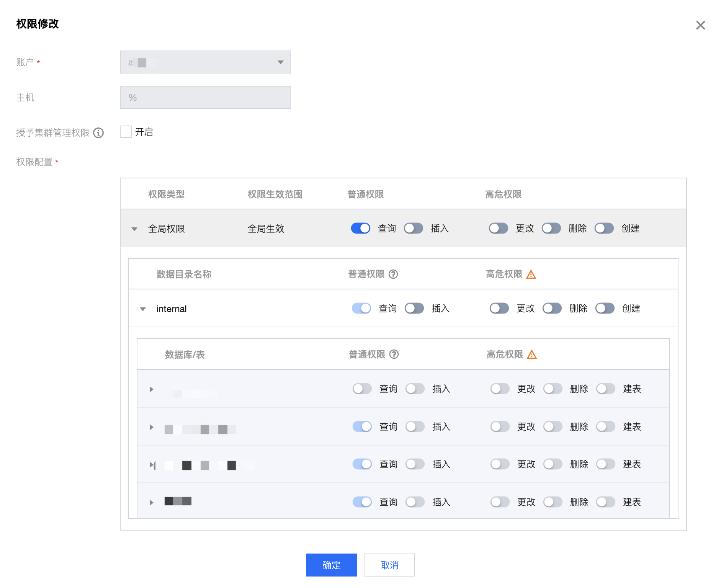Click help icon in 数据库/表 普通权限 header

394,354
